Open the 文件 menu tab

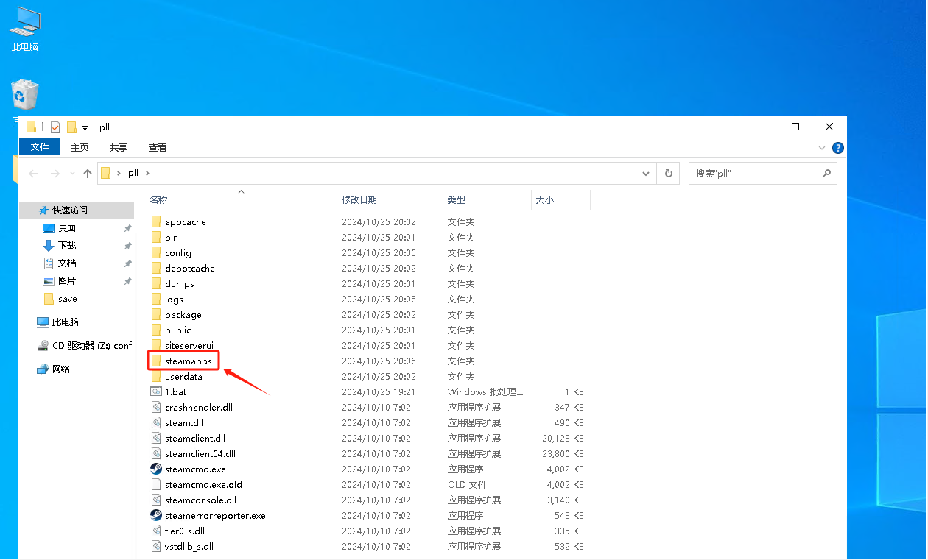40,147
